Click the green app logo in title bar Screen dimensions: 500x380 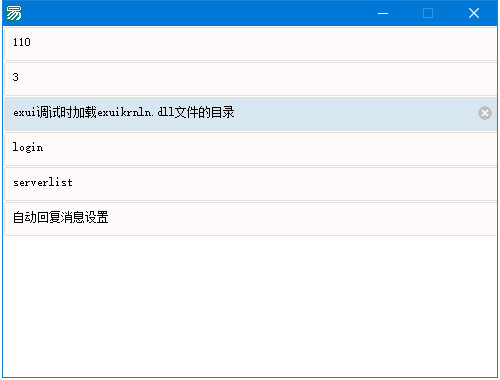[14, 13]
